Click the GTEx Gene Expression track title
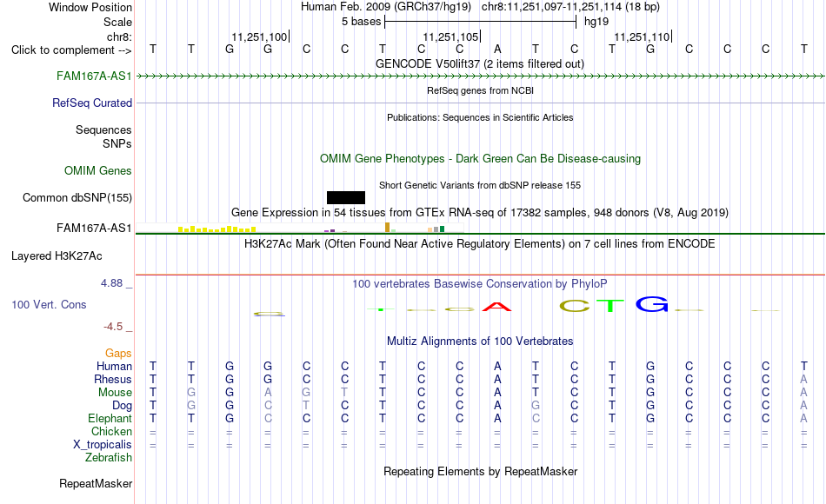The image size is (826, 504). pyautogui.click(x=480, y=212)
